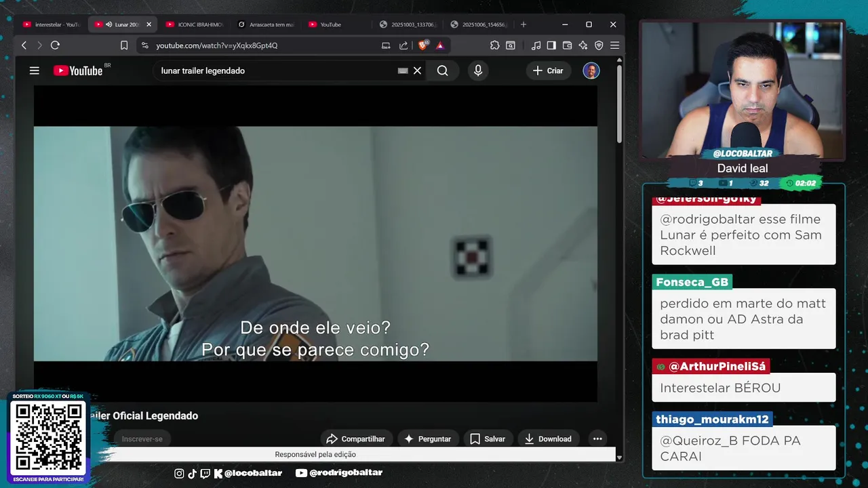Click the 'Responsável pela edição' status text
Viewport: 868px width, 488px height.
click(315, 455)
